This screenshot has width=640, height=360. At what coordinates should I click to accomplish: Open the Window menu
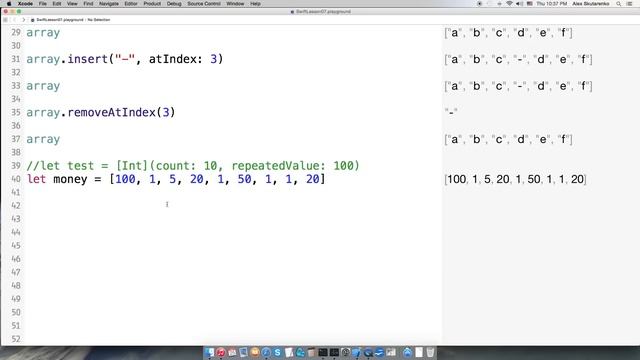coord(235,4)
